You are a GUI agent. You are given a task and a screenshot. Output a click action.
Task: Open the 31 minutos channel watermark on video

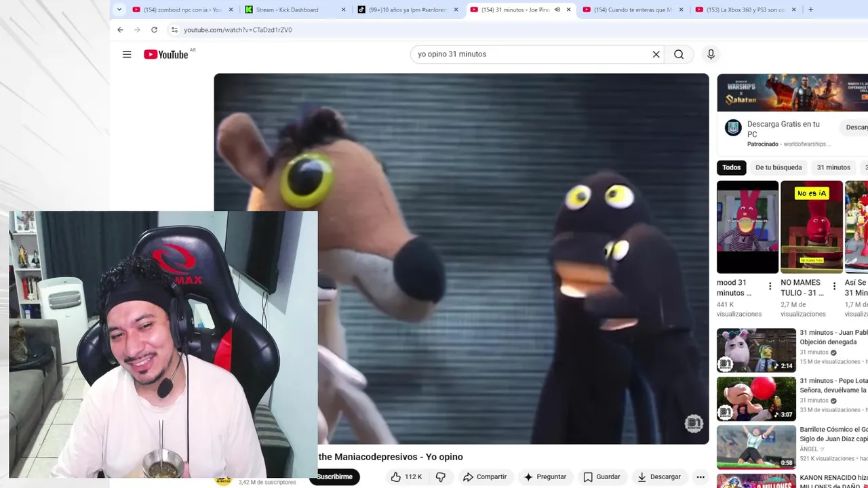click(x=693, y=424)
